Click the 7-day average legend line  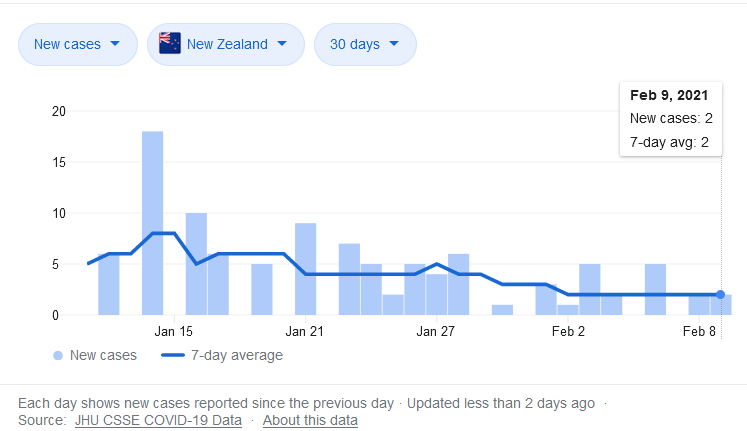(x=176, y=355)
